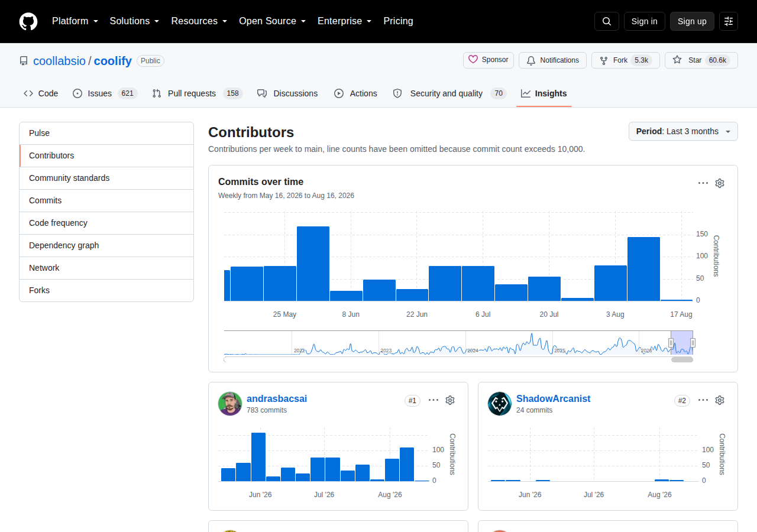The height and width of the screenshot is (532, 757).
Task: Open Dependency graph in the sidebar
Action: [x=106, y=245]
